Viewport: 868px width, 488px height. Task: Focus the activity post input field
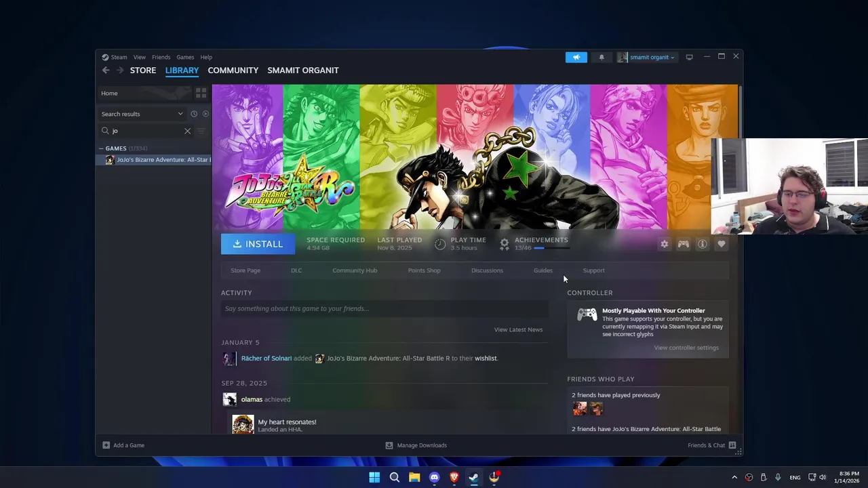(384, 308)
